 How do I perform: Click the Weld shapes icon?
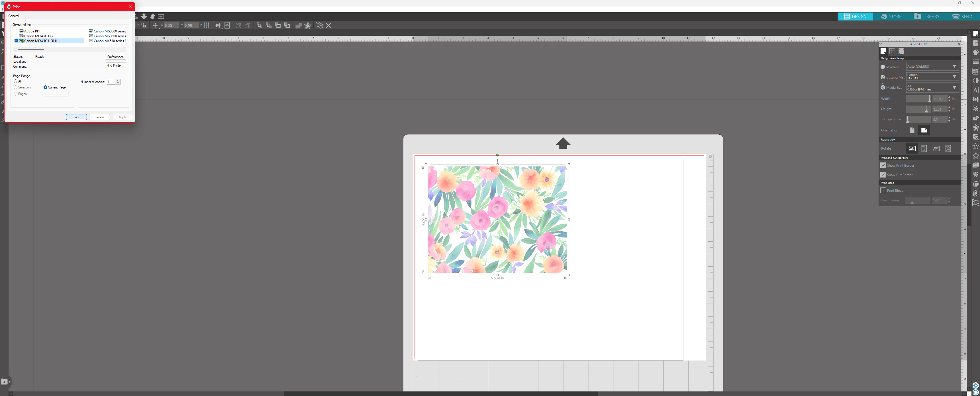[x=299, y=26]
